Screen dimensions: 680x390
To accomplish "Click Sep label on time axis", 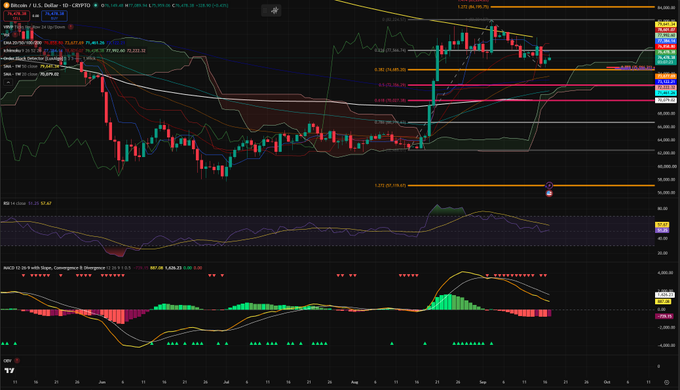I will 483,382.
